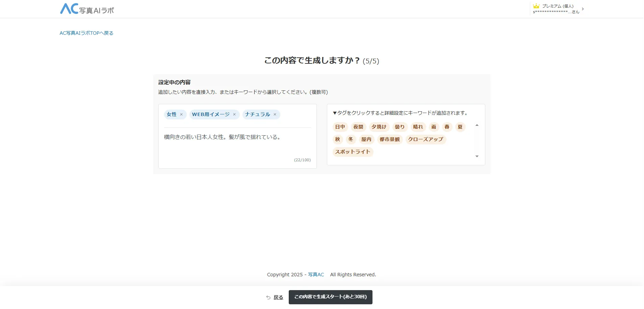Add the 曇り keyword tag
The width and height of the screenshot is (644, 309).
400,127
